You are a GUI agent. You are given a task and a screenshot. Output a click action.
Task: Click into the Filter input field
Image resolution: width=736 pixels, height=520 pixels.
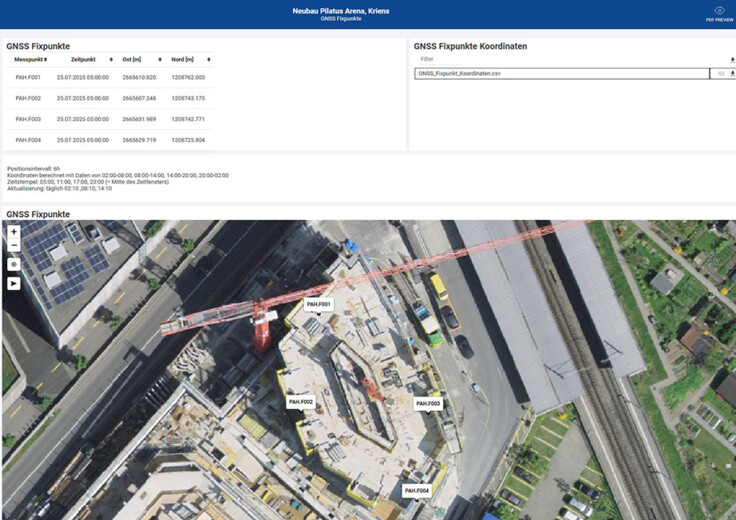560,60
